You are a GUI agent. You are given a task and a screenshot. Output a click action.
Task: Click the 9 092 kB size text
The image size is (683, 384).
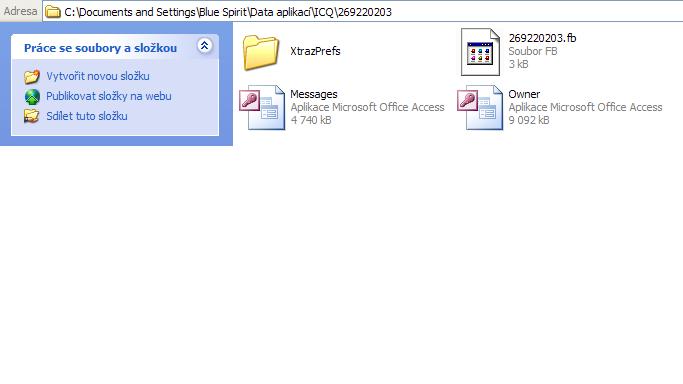529,120
